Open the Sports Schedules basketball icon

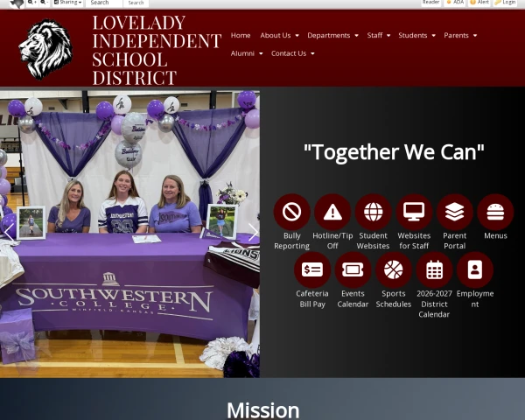point(394,269)
